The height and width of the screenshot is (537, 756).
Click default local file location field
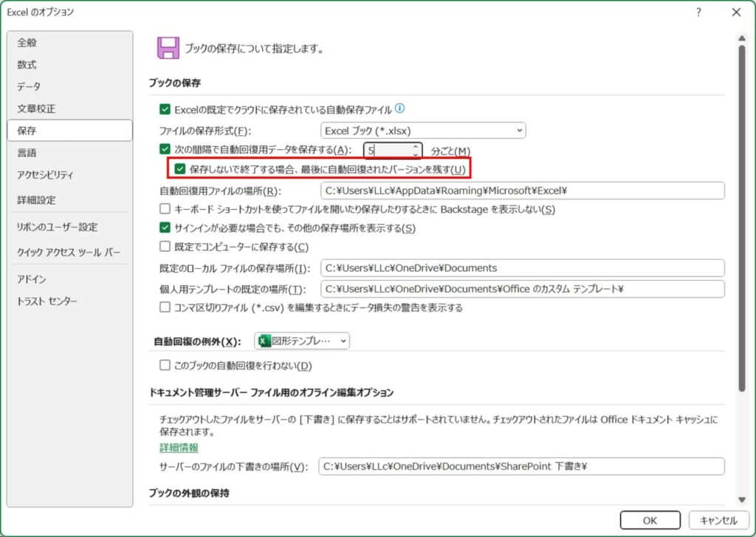point(522,268)
